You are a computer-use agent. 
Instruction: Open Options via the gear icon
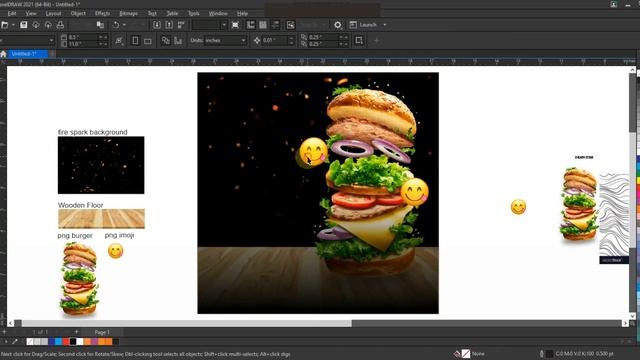point(338,25)
